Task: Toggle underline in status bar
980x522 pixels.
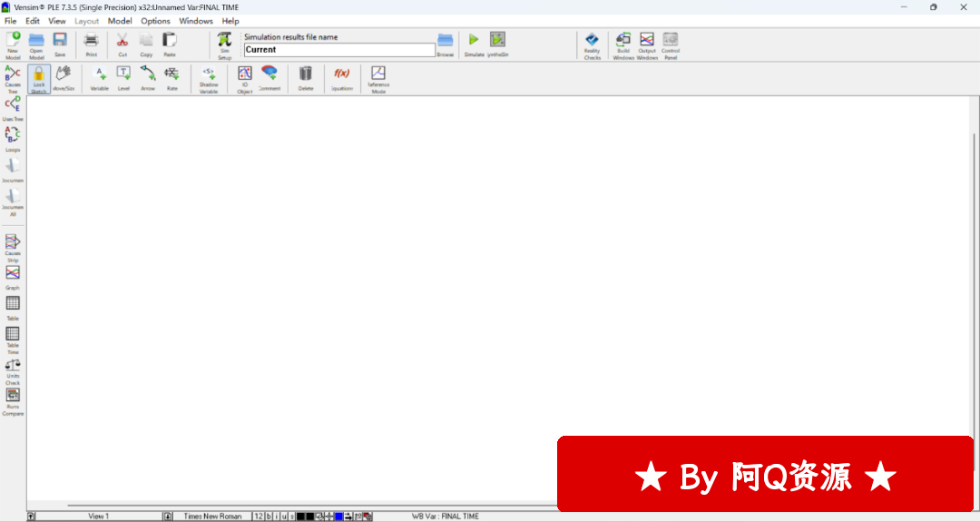Action: (x=284, y=517)
